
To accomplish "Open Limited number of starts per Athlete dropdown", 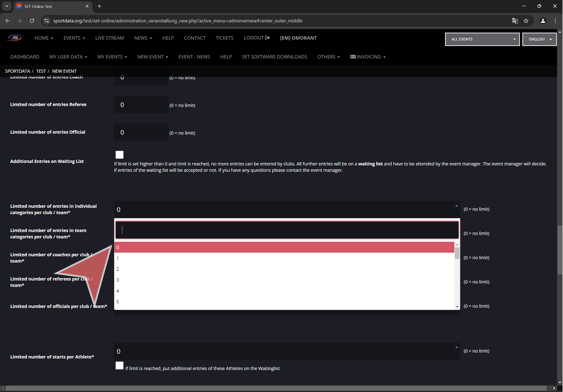I will [287, 351].
